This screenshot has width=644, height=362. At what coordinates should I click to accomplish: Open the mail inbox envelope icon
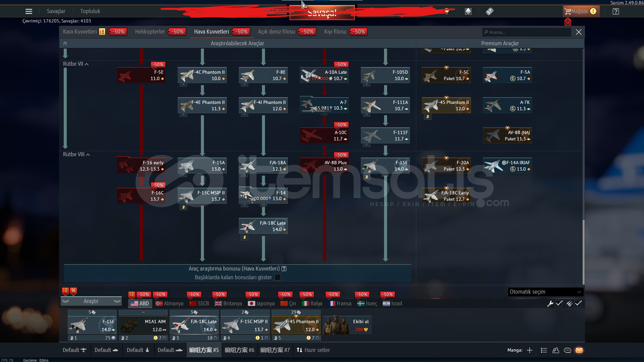point(579,350)
